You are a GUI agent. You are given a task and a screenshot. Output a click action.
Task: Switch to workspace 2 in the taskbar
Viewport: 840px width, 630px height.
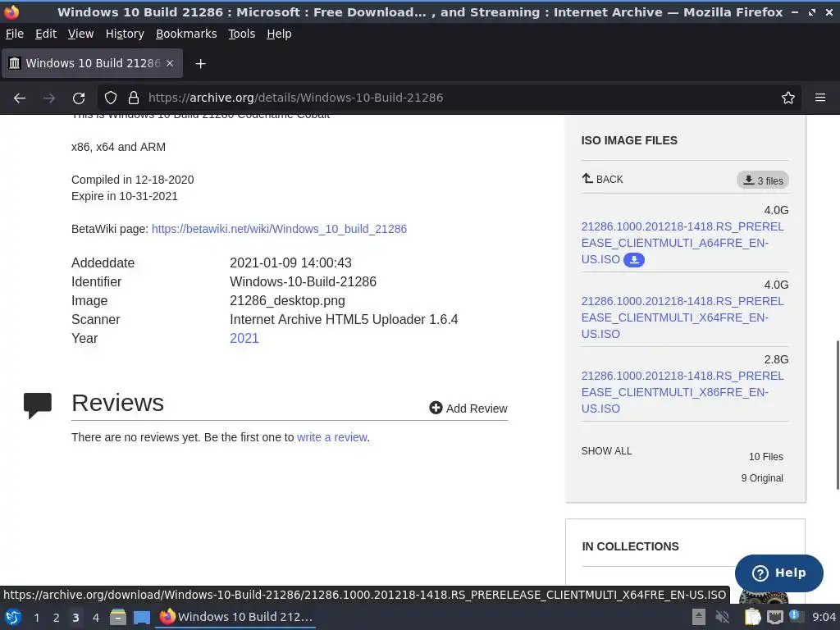(57, 618)
